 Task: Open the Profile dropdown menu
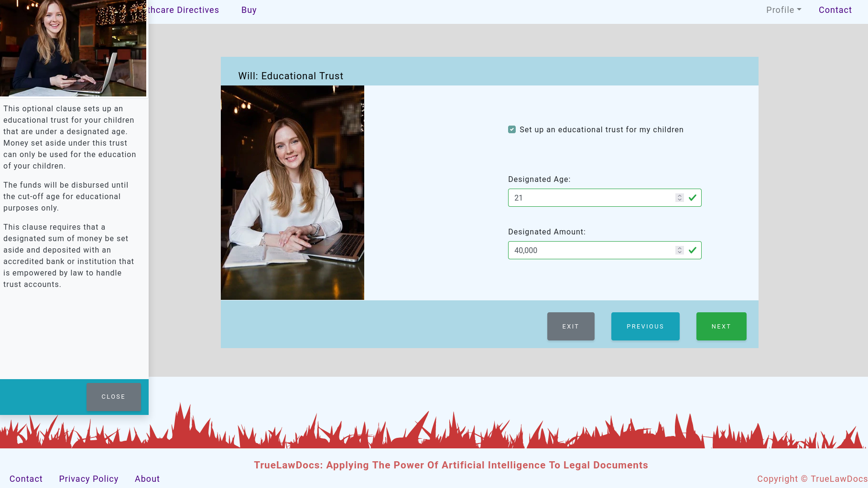(x=784, y=10)
